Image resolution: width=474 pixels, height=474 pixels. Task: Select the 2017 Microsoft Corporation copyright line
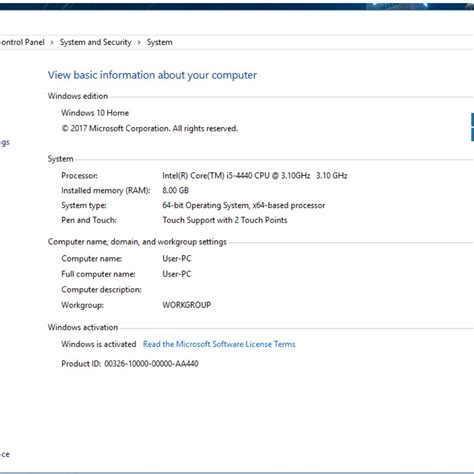coord(150,128)
